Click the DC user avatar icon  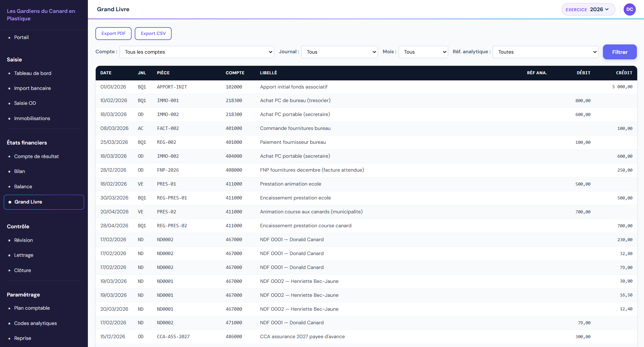(629, 9)
